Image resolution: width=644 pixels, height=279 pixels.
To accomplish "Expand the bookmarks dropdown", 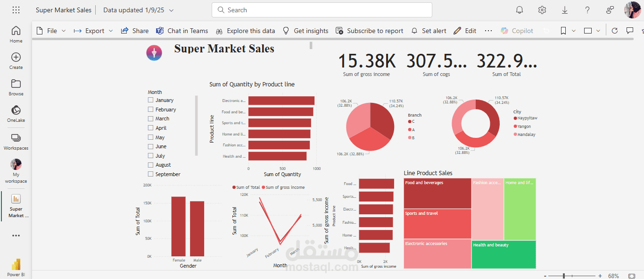I will (x=573, y=30).
